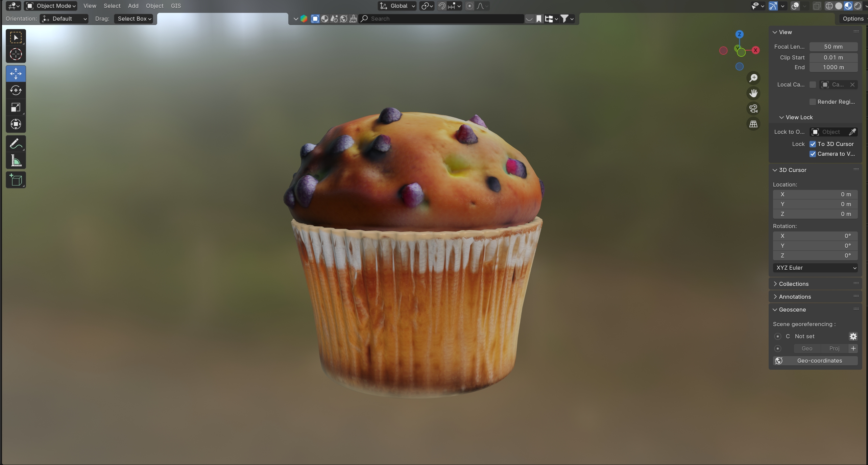Select the Measure tool
The image size is (868, 465).
16,161
